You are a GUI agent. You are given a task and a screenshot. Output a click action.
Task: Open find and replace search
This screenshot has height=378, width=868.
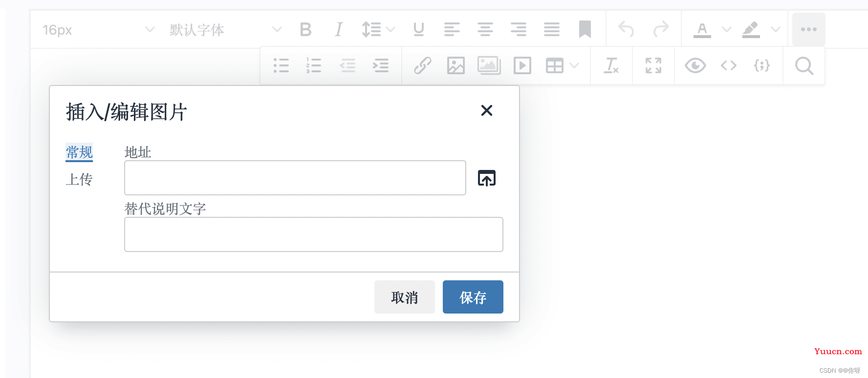click(804, 65)
